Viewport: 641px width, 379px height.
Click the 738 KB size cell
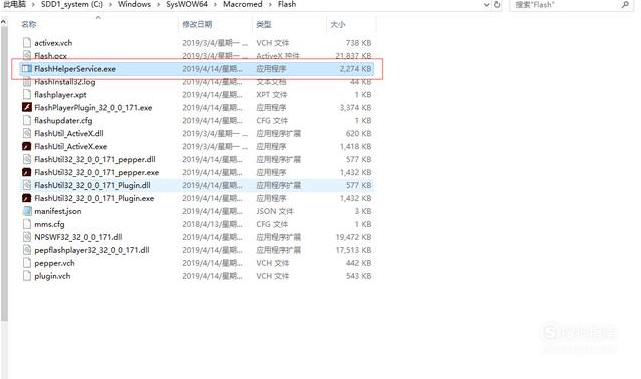(358, 43)
